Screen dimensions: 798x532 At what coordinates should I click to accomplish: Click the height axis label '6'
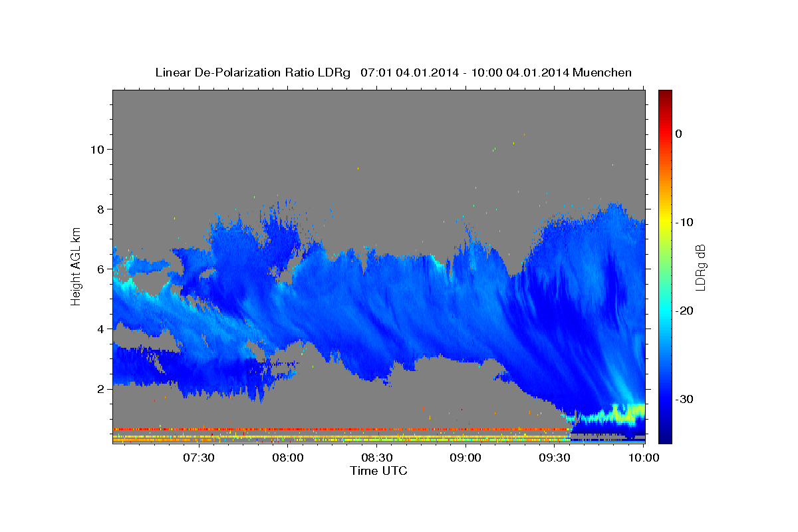(102, 269)
